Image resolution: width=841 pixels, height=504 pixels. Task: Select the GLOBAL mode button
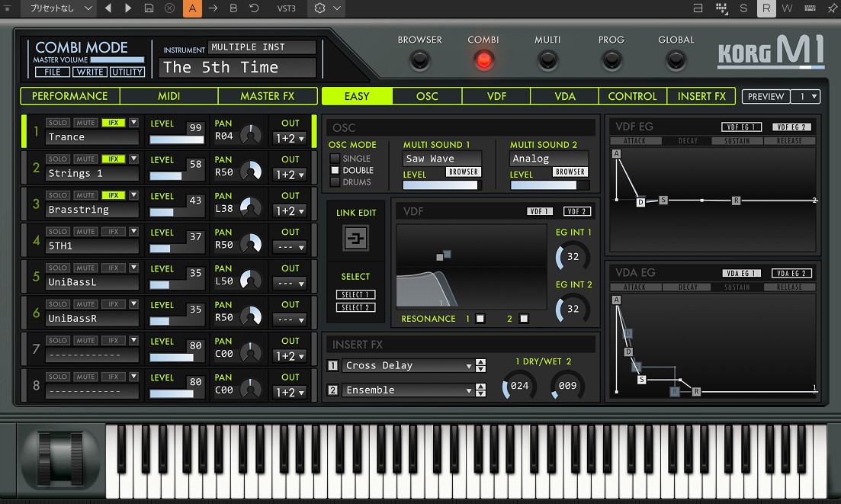click(676, 60)
